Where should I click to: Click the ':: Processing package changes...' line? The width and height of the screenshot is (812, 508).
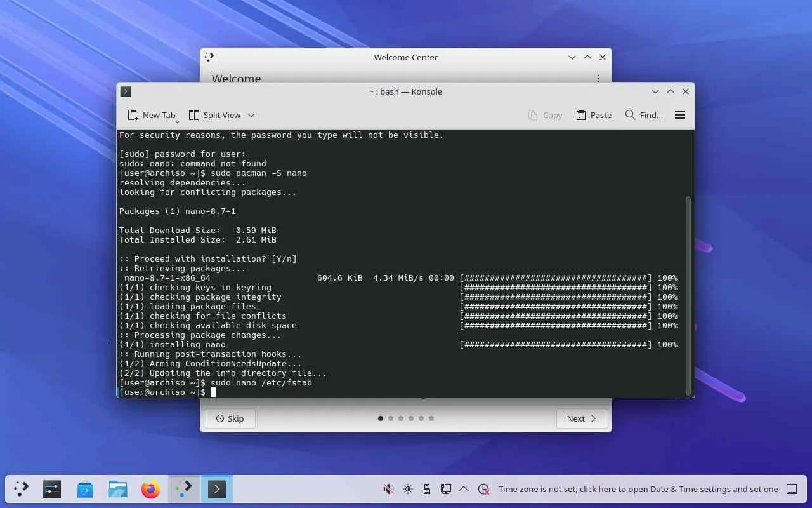(200, 335)
